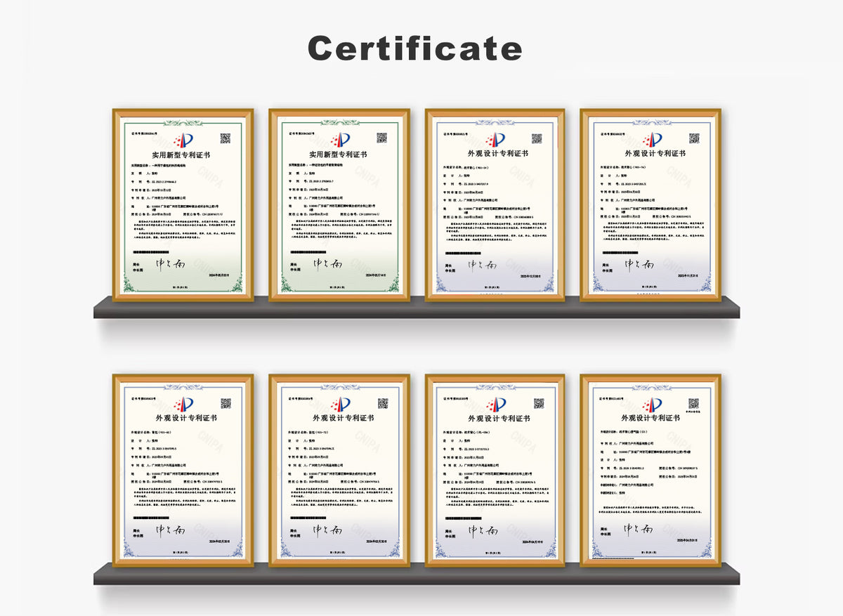Click QR code on top-right certificate
The width and height of the screenshot is (843, 616).
pos(693,138)
